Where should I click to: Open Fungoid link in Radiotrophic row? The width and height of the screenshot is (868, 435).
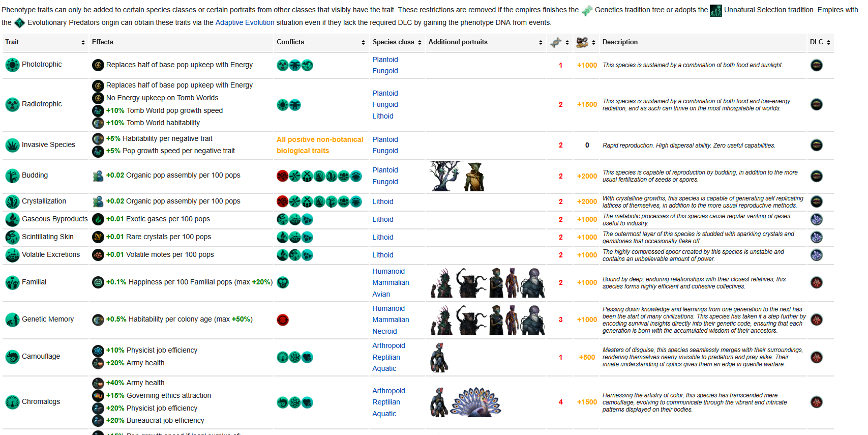[385, 104]
